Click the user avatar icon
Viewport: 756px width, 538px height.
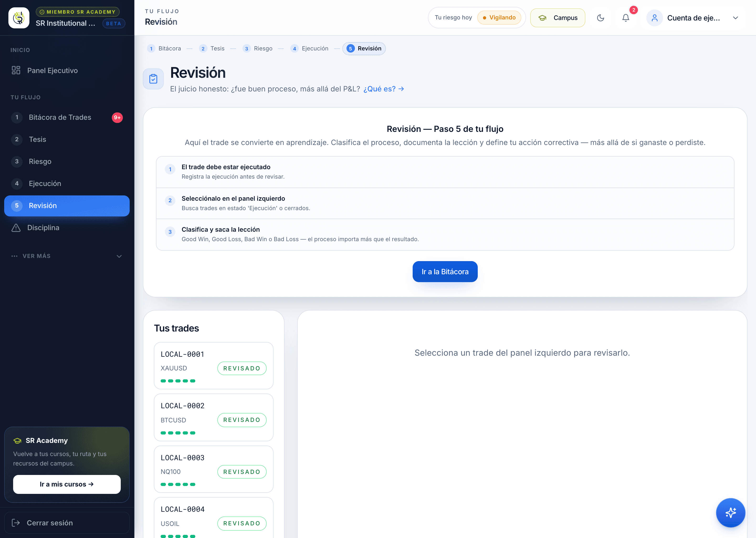(x=654, y=18)
